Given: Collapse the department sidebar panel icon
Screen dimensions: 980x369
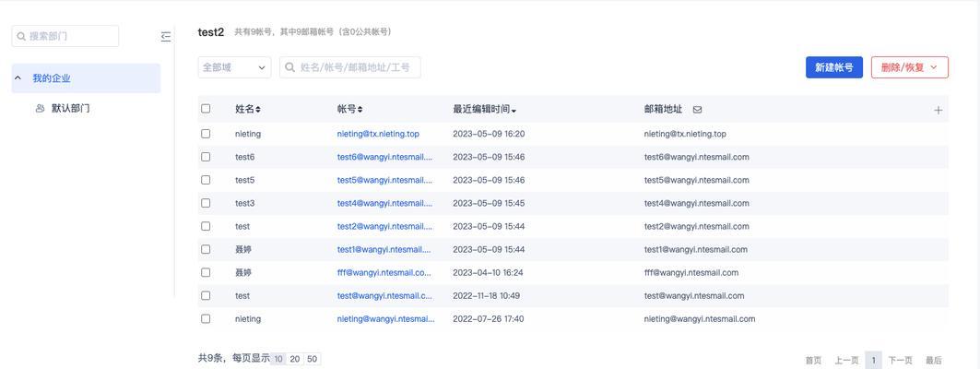Looking at the screenshot, I should click(x=166, y=36).
